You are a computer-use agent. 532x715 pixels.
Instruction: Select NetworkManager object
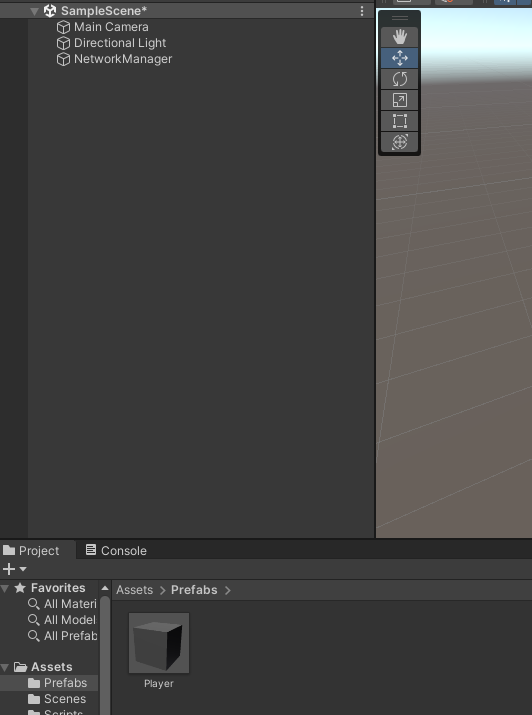tap(123, 59)
